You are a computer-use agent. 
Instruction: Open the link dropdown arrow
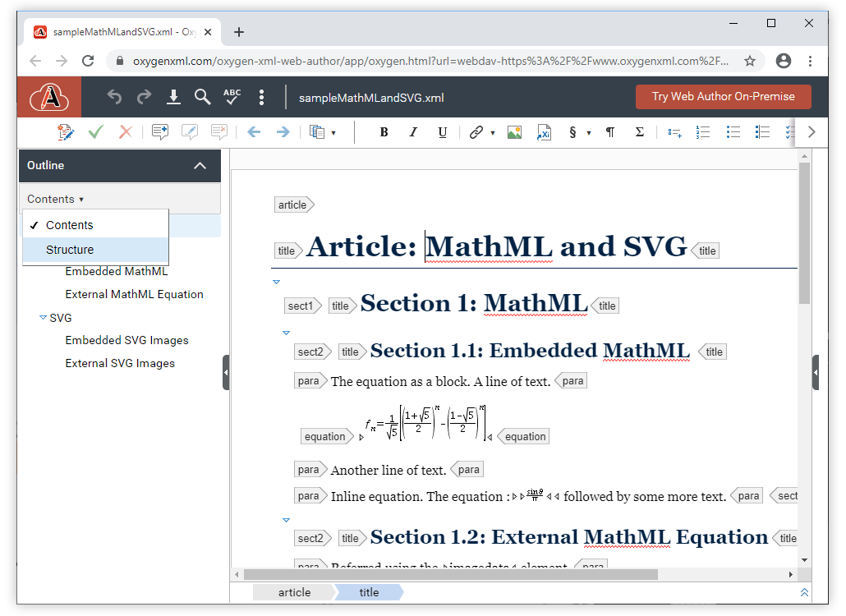pos(493,133)
